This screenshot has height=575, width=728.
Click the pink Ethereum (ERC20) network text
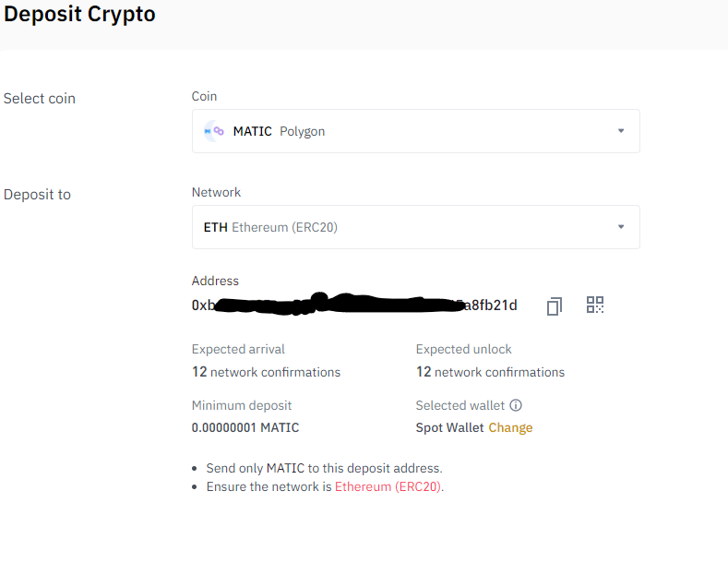click(388, 486)
